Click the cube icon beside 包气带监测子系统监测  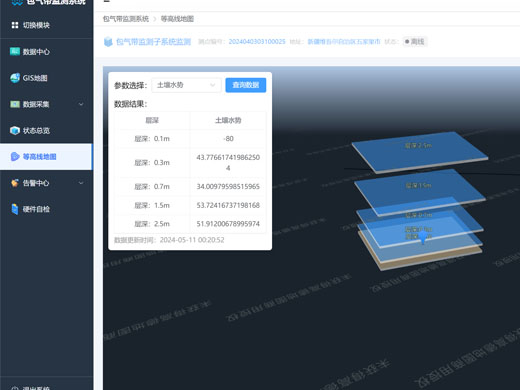point(108,42)
